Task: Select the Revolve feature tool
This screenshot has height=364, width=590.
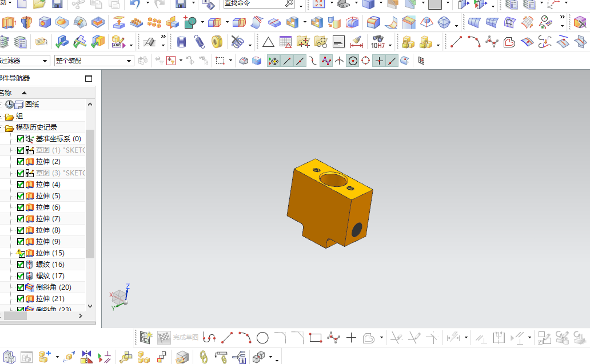Action: 26,22
